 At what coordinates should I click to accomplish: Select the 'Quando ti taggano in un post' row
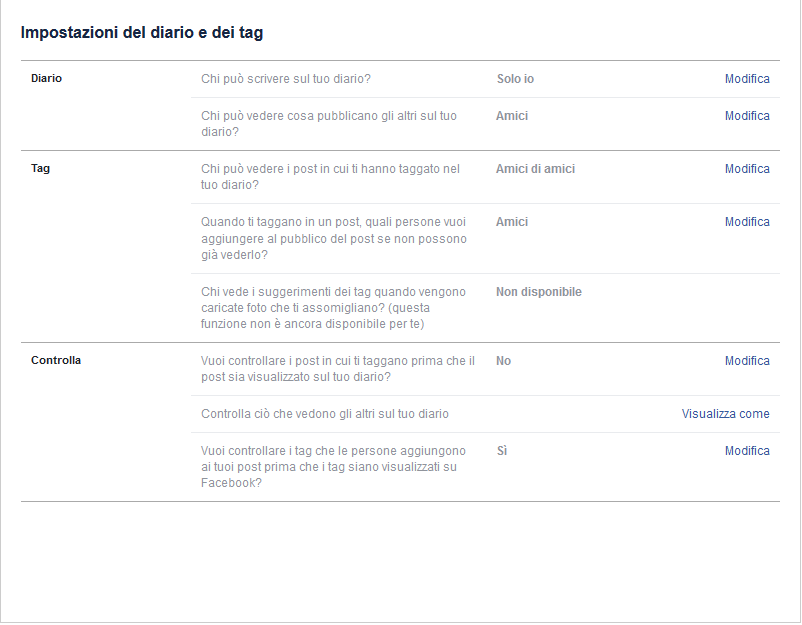(x=485, y=238)
